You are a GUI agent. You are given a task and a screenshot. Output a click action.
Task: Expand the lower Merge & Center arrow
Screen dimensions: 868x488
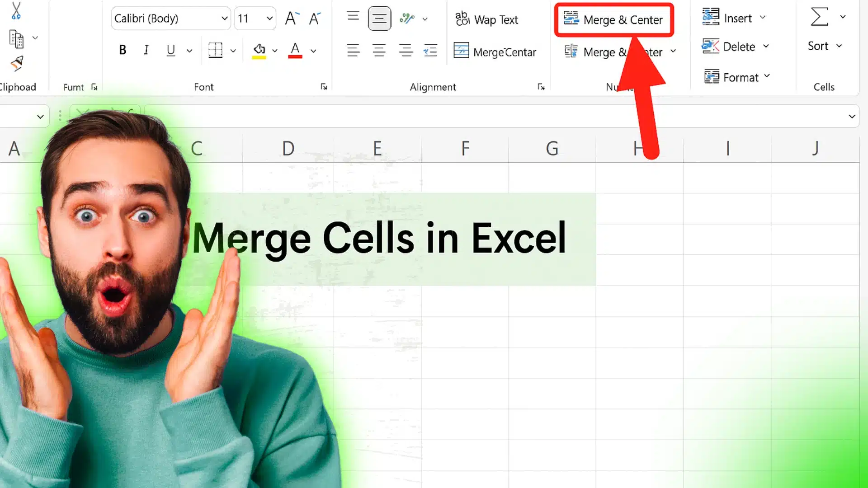[x=673, y=51]
